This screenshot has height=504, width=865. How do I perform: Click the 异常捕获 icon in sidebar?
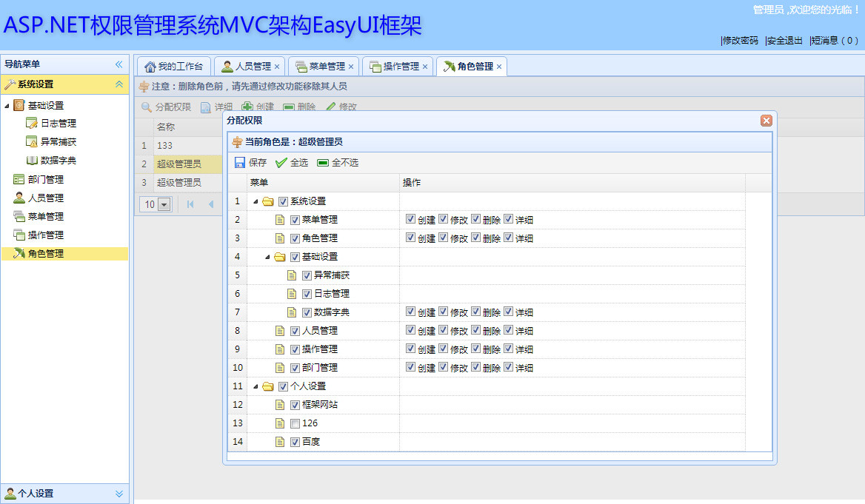click(32, 141)
